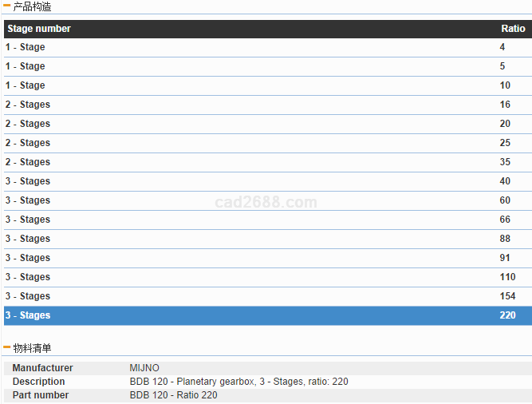Select the 1 - Stage row with ratio 5
This screenshot has height=404, width=532.
pos(26,66)
